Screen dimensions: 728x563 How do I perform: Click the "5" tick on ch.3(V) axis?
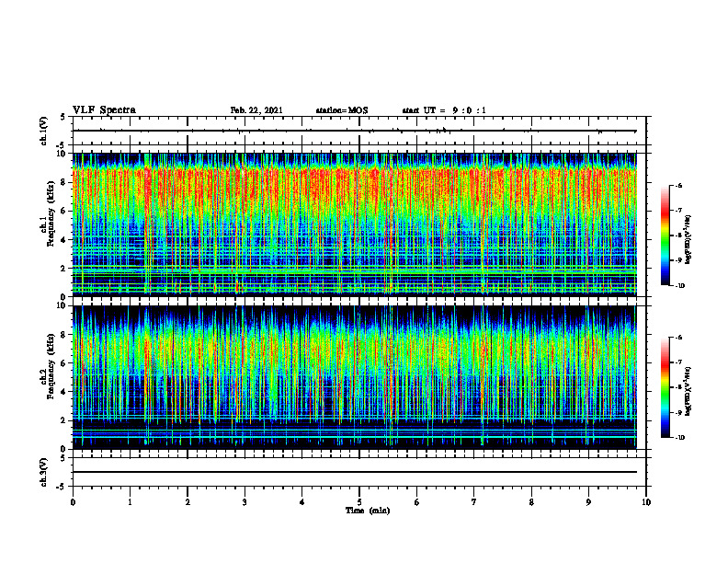pyautogui.click(x=64, y=458)
